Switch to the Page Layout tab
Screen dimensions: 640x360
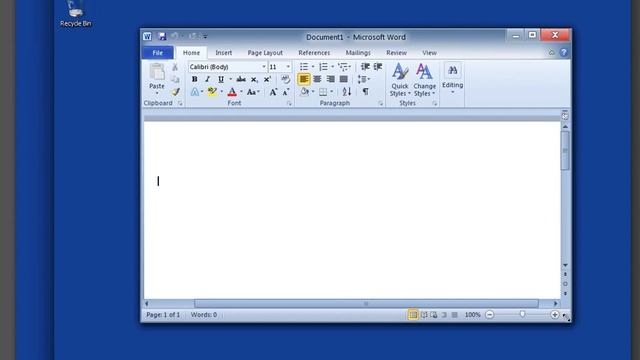265,53
